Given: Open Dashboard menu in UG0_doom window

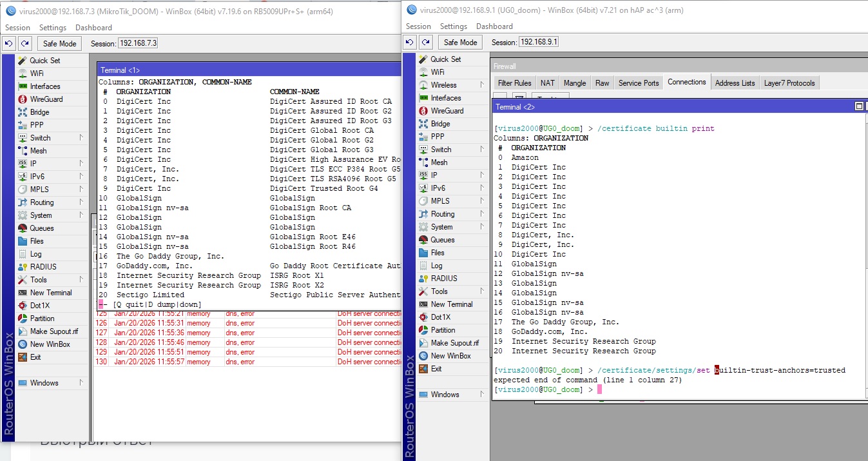Looking at the screenshot, I should pos(494,26).
